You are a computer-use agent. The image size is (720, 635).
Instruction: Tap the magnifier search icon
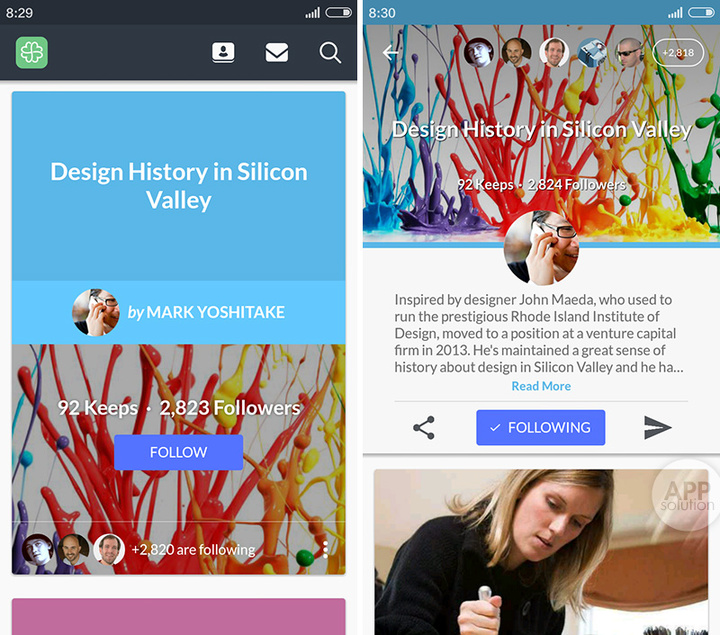[330, 52]
